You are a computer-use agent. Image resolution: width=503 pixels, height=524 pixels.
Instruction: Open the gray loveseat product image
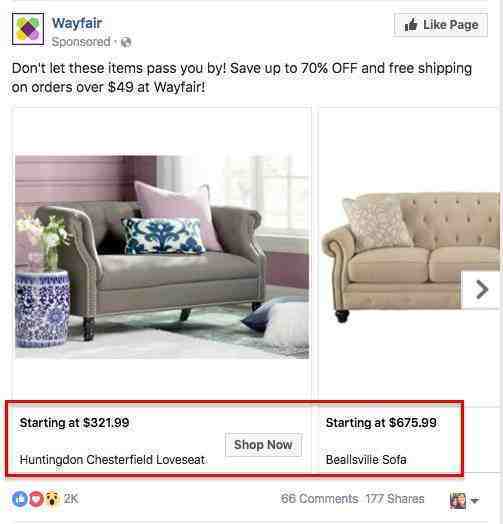pyautogui.click(x=162, y=257)
